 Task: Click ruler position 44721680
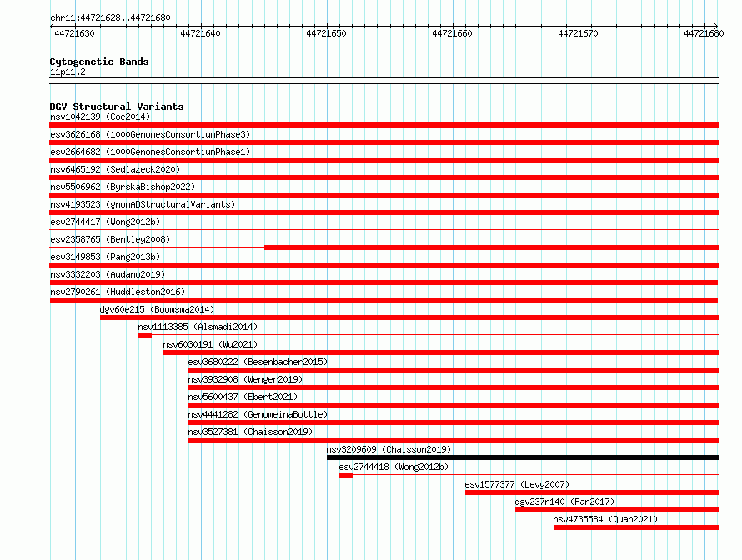(704, 33)
